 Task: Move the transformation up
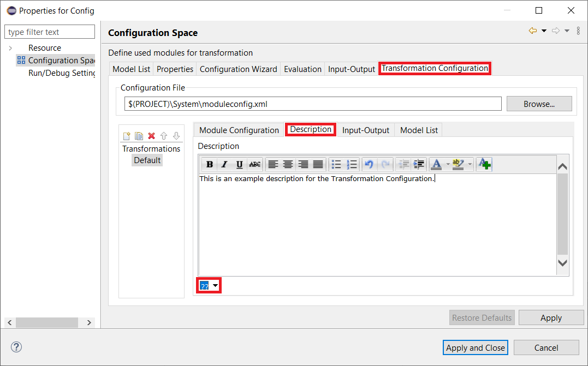[x=164, y=135]
